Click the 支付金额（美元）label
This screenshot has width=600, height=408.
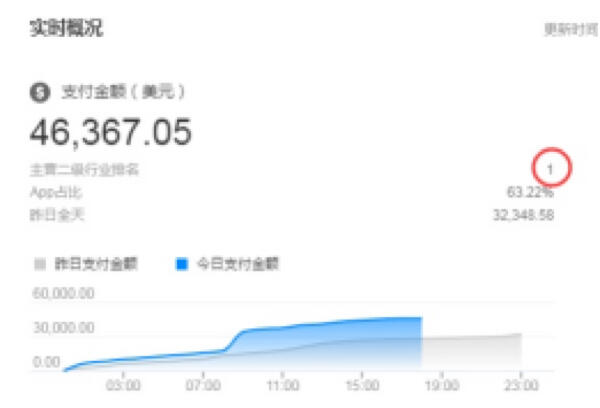[123, 92]
